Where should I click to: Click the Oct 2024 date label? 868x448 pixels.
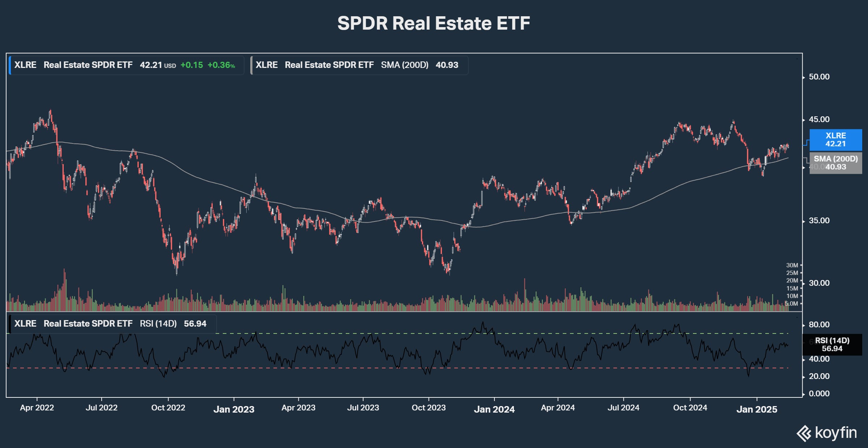(690, 408)
